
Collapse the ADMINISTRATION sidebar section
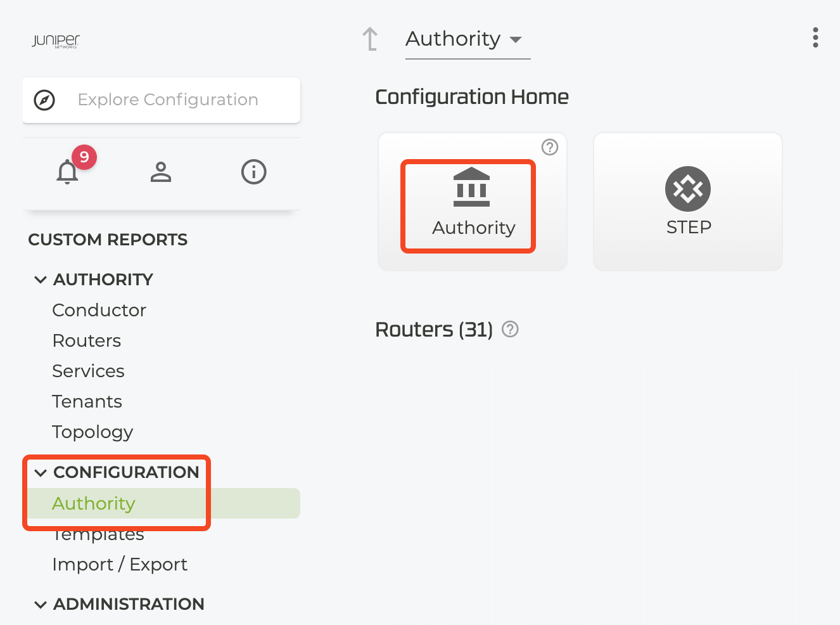pyautogui.click(x=41, y=604)
